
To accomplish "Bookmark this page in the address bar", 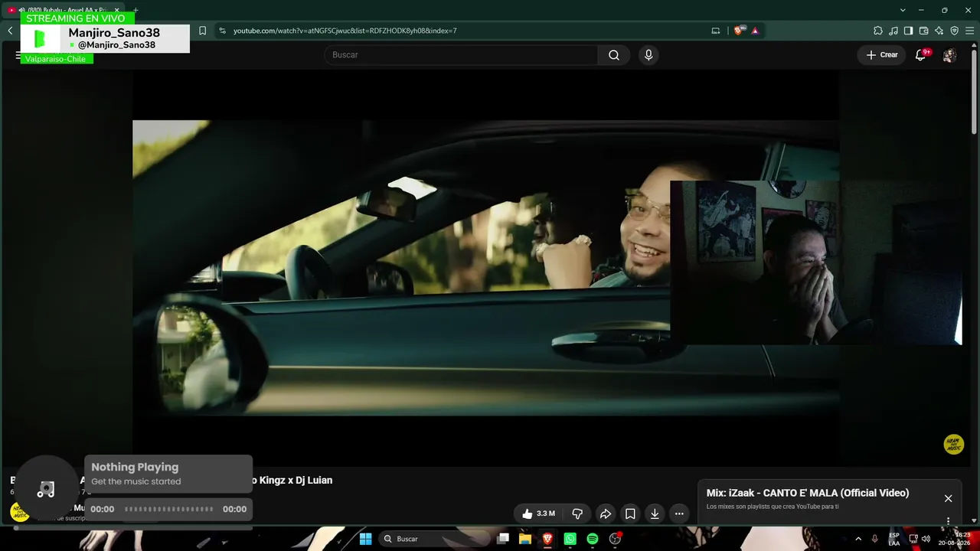I will pos(202,31).
